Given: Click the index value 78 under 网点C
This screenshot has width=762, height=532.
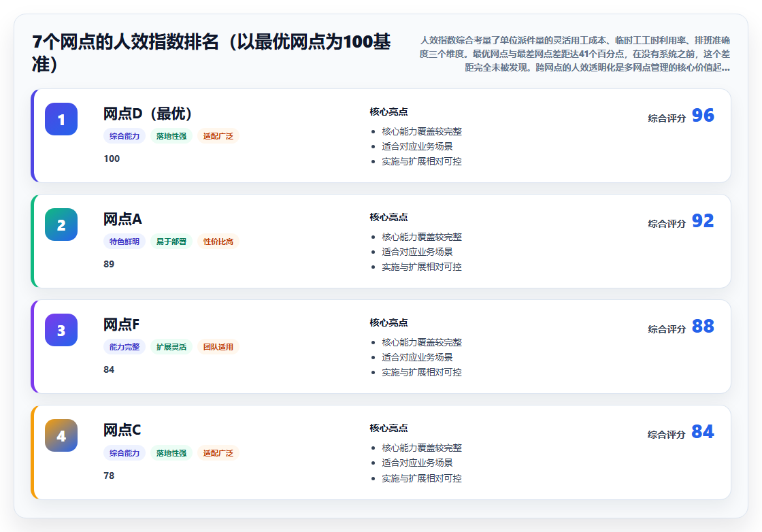Looking at the screenshot, I should (x=109, y=476).
